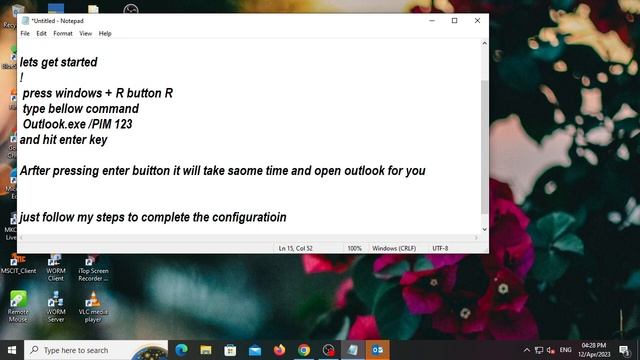
Task: Click the 'and hit enter key' line
Action: click(63, 140)
